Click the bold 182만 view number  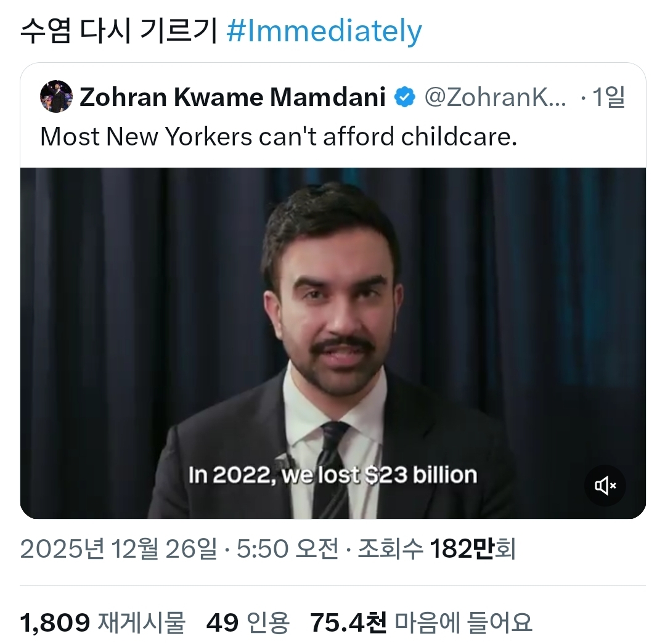click(x=460, y=548)
